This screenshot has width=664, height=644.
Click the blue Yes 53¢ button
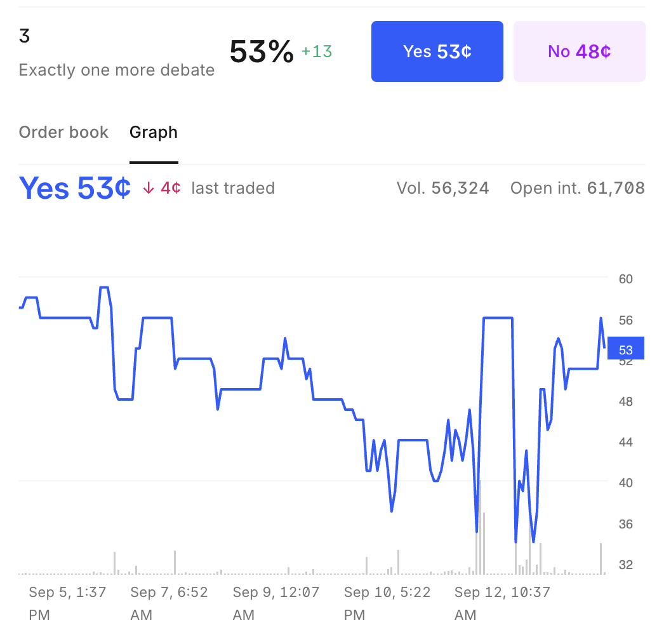pyautogui.click(x=437, y=51)
